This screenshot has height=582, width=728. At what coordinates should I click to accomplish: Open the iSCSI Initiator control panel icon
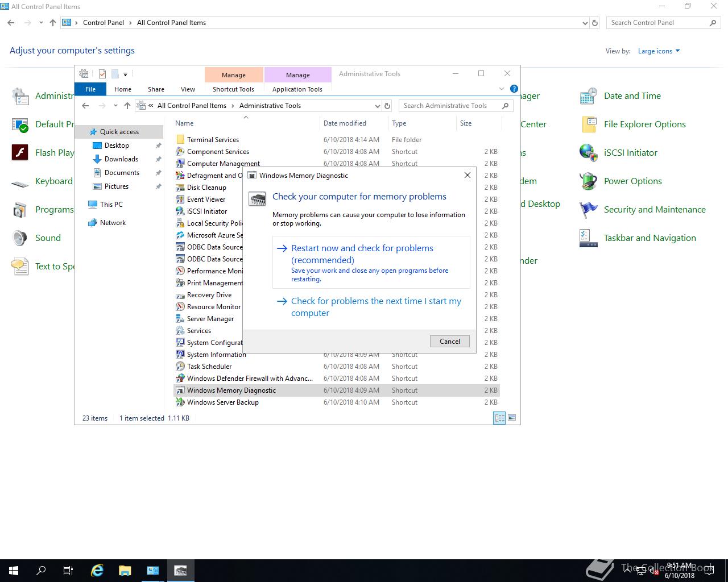pos(588,153)
